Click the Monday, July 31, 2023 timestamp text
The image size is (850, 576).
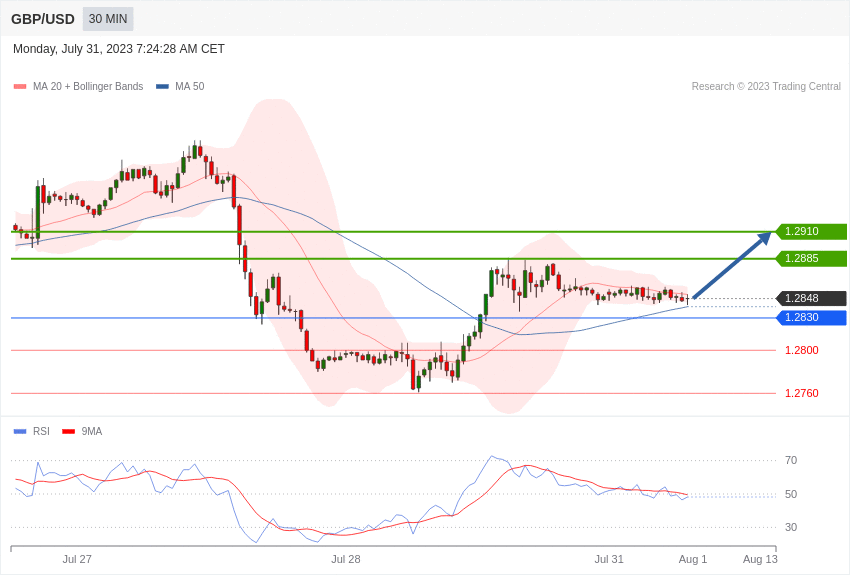(119, 49)
